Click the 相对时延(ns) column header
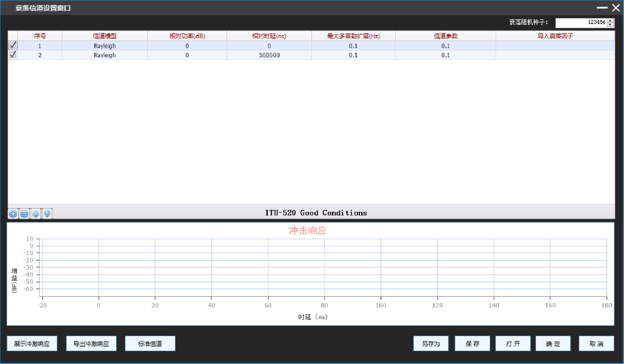 pyautogui.click(x=269, y=36)
